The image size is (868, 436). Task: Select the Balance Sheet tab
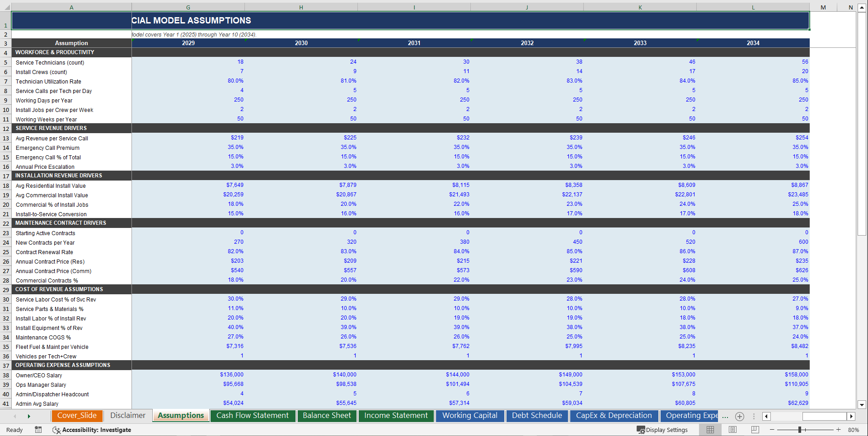[x=327, y=416]
